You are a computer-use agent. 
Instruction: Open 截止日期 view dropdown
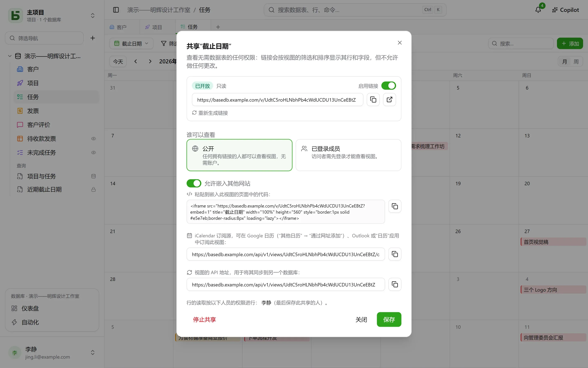(x=131, y=44)
